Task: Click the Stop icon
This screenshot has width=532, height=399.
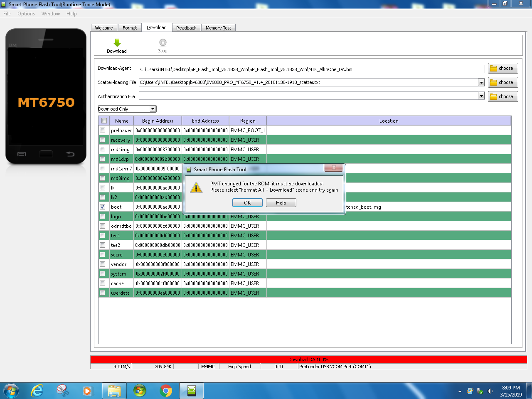Action: [163, 42]
